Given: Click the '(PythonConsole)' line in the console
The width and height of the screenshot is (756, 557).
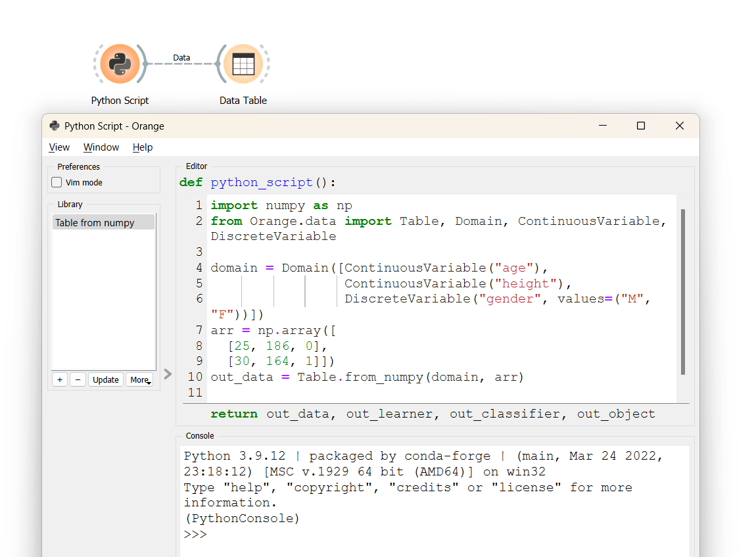Looking at the screenshot, I should click(241, 518).
